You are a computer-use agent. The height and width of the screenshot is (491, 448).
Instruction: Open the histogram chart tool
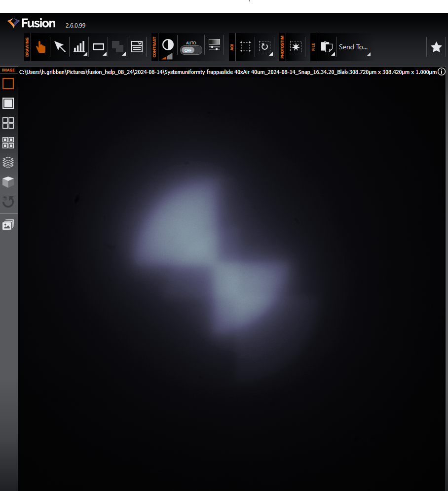79,47
